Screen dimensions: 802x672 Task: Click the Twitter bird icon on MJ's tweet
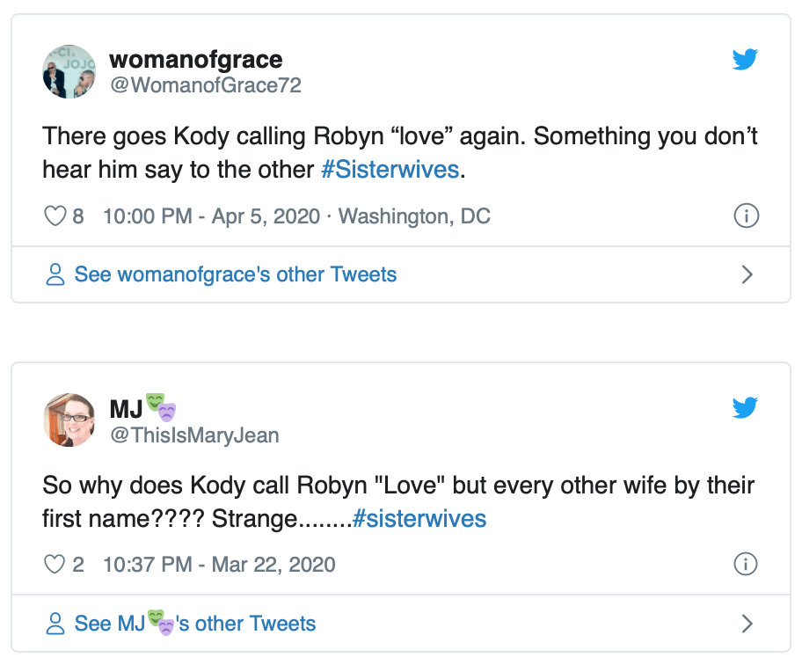point(745,407)
